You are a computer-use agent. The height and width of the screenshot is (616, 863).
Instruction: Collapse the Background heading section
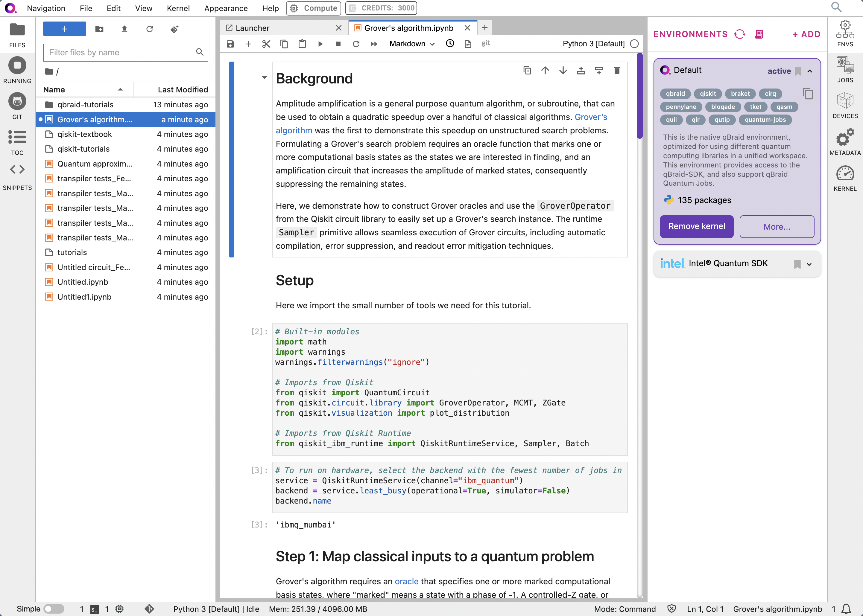[265, 77]
